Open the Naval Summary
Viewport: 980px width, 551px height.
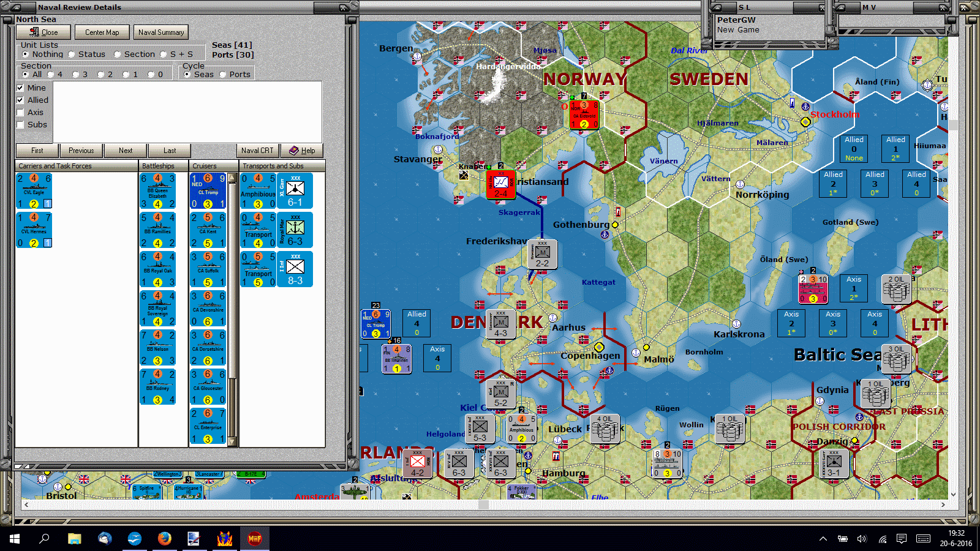161,32
